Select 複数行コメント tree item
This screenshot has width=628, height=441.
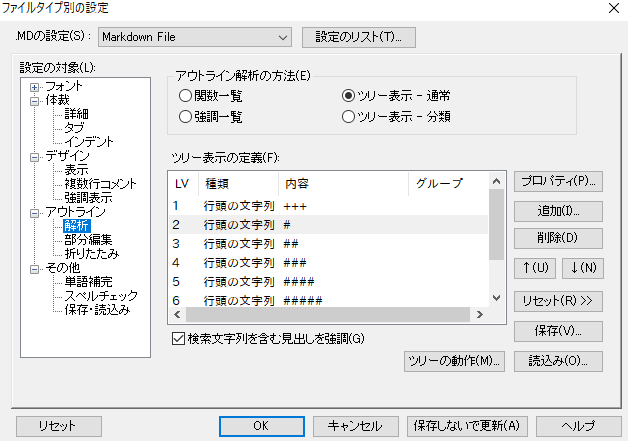point(101,184)
